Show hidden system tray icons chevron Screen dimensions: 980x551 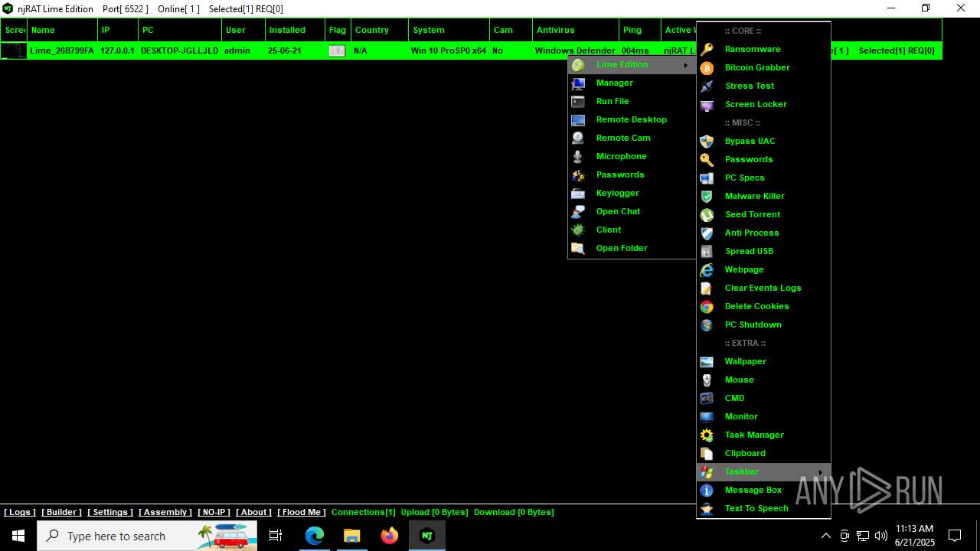click(825, 536)
